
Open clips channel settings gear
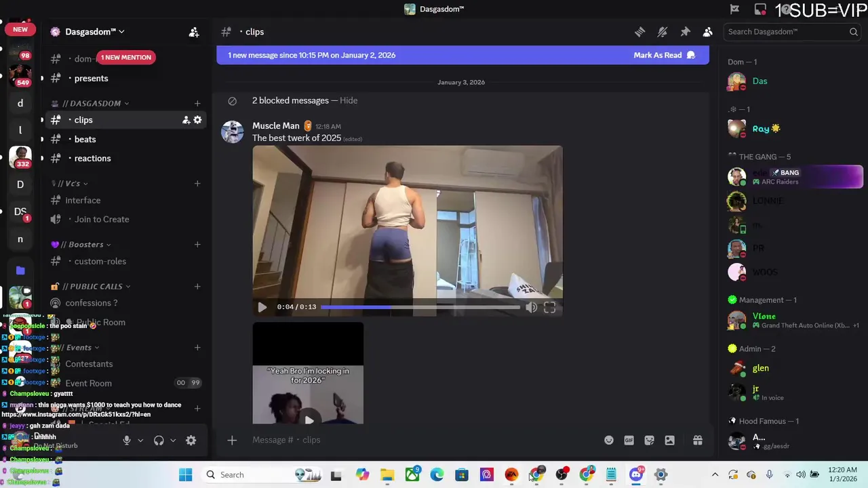tap(197, 120)
